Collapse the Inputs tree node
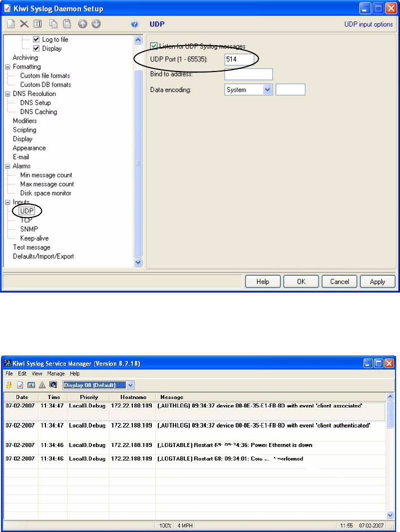The image size is (400, 532). tap(7, 202)
